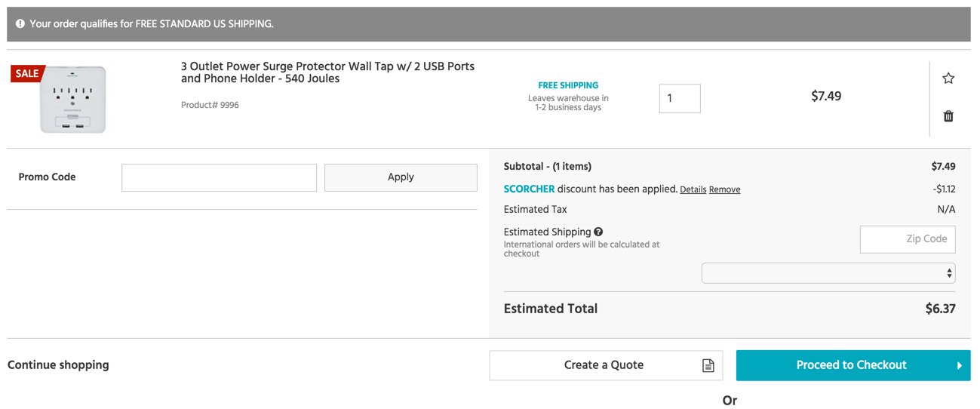Viewport: 980px width, 409px height.
Task: Click the surge protector product thumbnail
Action: point(72,100)
